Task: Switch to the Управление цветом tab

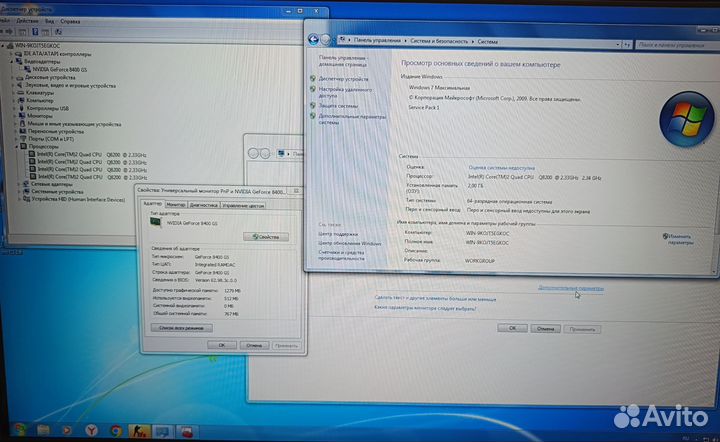Action: (242, 204)
